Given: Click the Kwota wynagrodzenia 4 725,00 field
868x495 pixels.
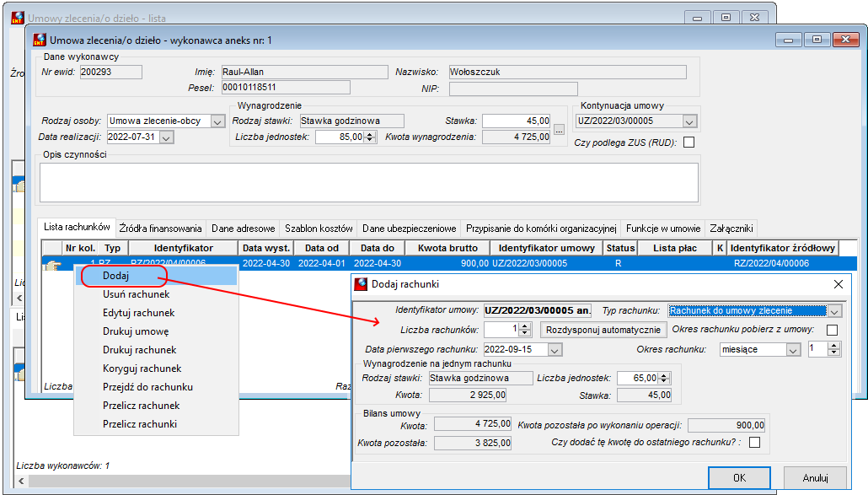Looking at the screenshot, I should pyautogui.click(x=517, y=137).
